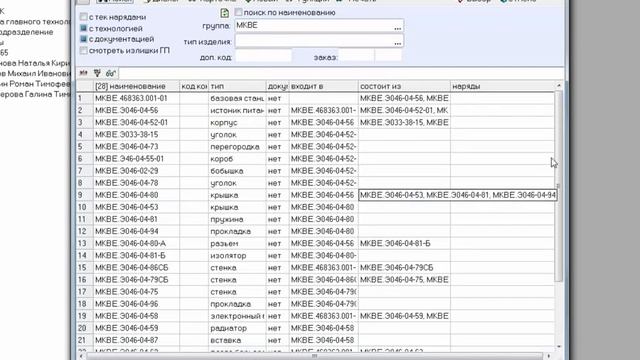Click the green refresh icon beside search checkbox
Screen dimensions: 640x360
click(224, 13)
